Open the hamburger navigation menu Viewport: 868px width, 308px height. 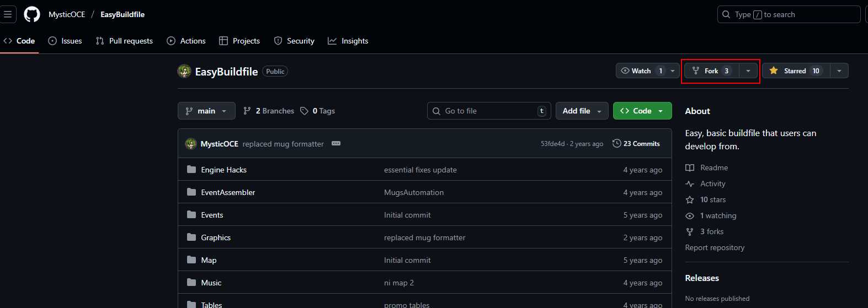pos(8,14)
